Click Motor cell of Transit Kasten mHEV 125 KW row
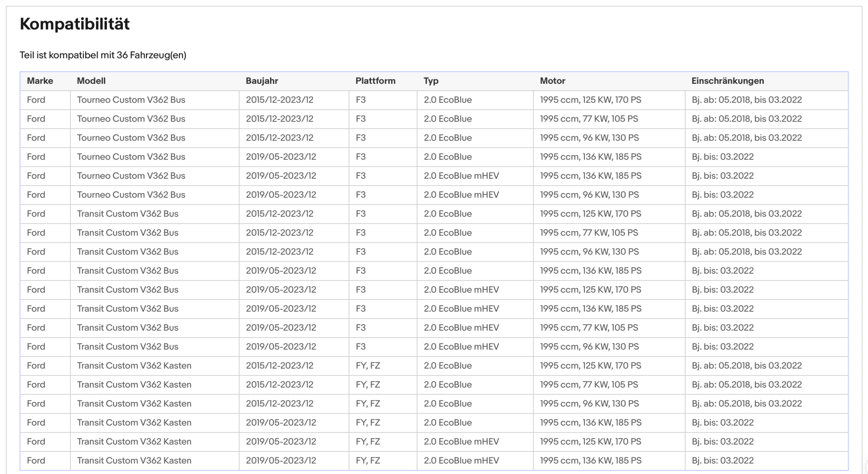 609,442
